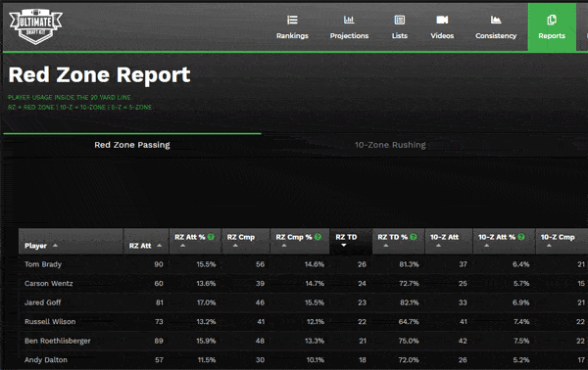
Task: Select the Carson Wentz player name
Action: [49, 284]
